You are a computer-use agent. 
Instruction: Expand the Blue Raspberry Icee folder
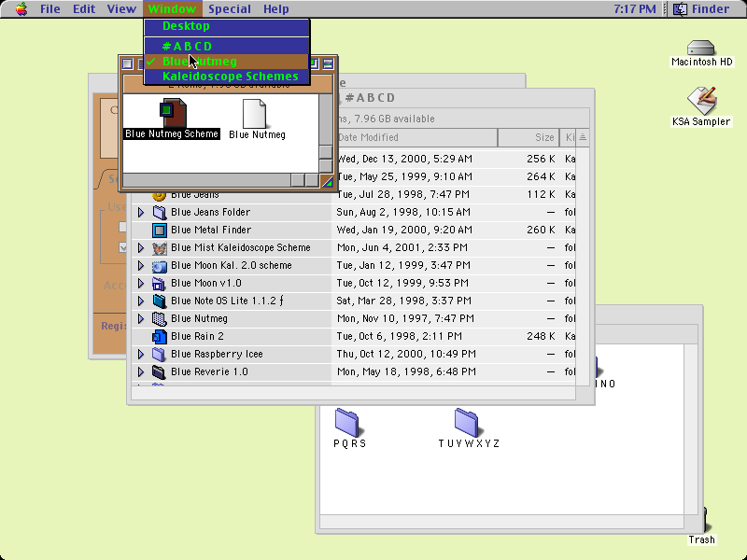(141, 355)
